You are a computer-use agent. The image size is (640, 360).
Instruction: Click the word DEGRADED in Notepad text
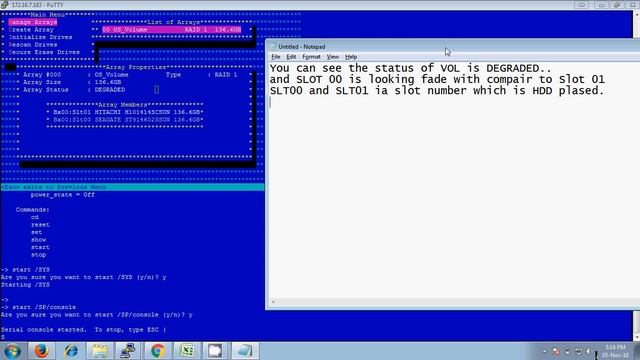tap(513, 68)
